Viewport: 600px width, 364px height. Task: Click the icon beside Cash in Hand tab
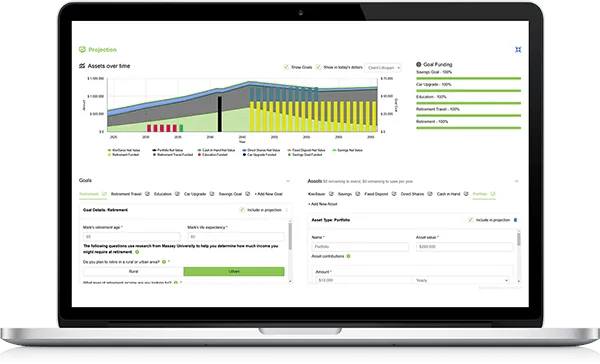466,194
